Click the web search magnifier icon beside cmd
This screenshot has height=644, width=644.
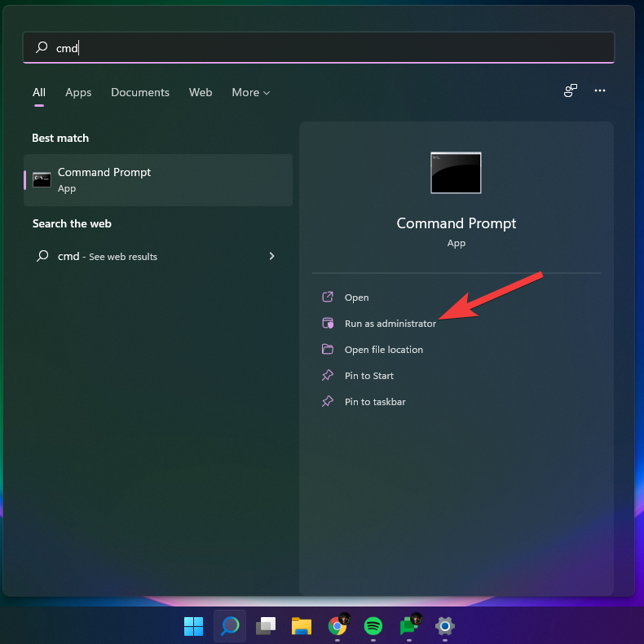(x=42, y=256)
